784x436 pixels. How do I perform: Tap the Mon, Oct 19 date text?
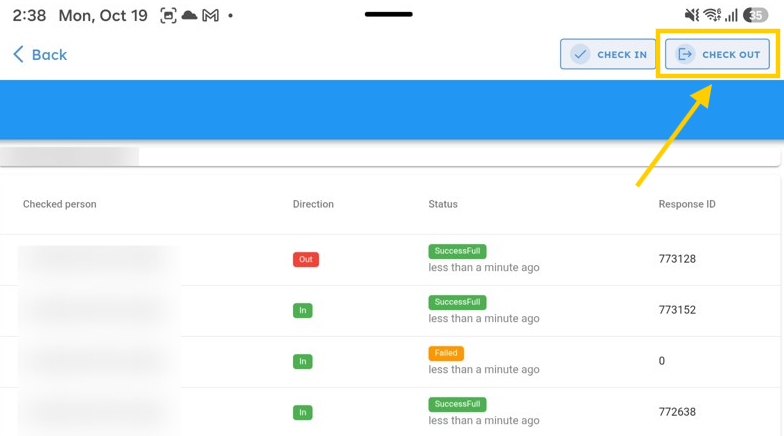pyautogui.click(x=103, y=16)
